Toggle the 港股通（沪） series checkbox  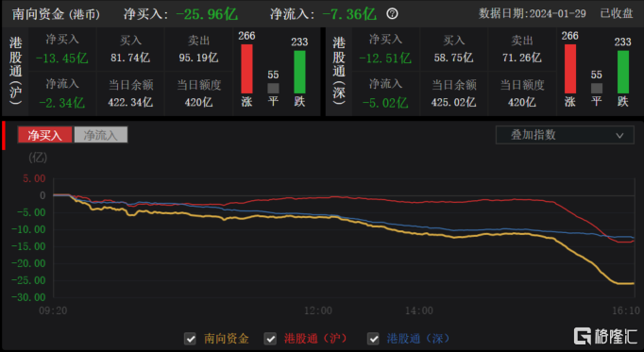pos(270,339)
